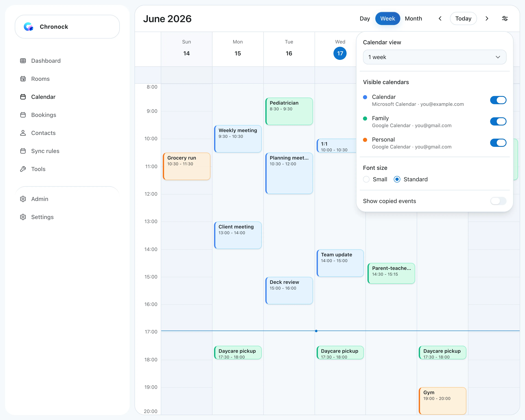Click the Tools wrench icon
Viewport: 525px width, 420px height.
pos(23,169)
